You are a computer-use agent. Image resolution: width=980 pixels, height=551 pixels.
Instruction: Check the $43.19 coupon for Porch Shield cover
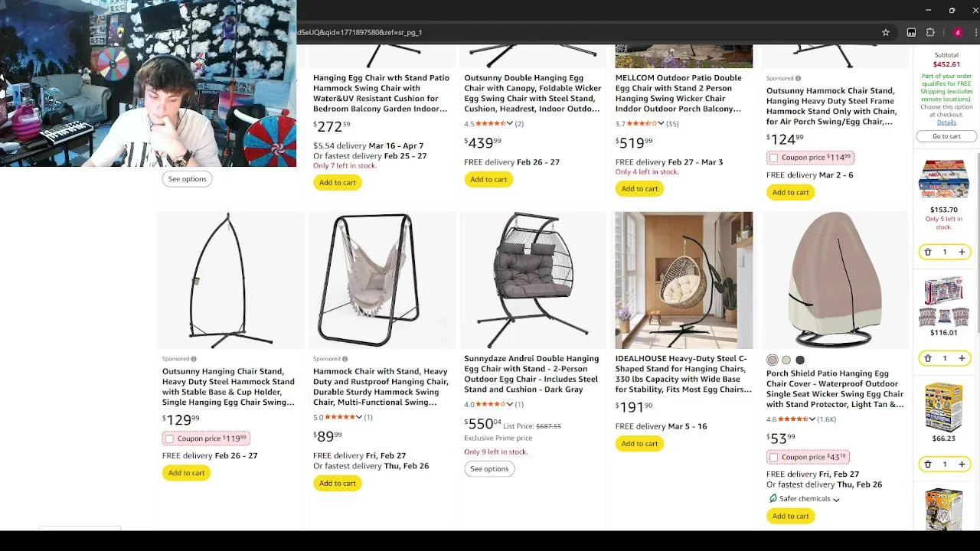(773, 457)
